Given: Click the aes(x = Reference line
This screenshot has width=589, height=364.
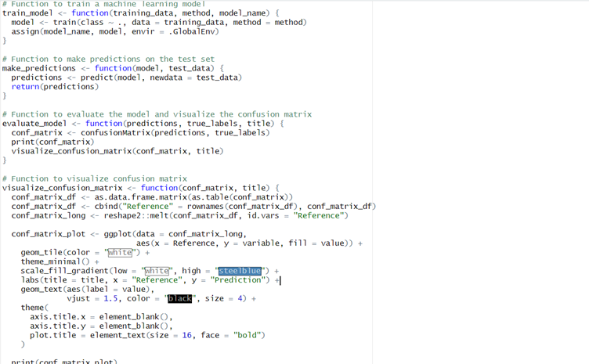Looking at the screenshot, I should coord(249,243).
